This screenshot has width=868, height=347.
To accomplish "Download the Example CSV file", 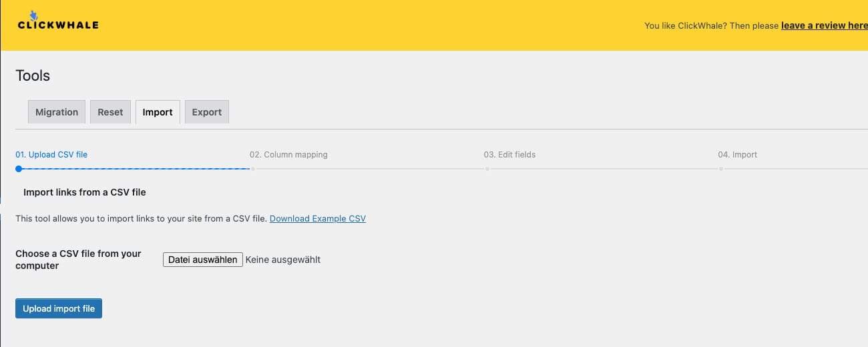I will click(x=317, y=218).
